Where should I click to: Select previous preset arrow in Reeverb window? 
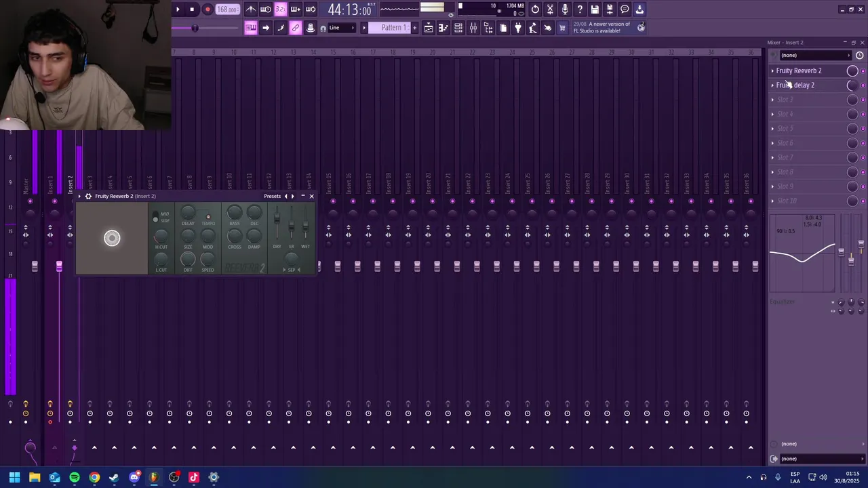click(285, 196)
